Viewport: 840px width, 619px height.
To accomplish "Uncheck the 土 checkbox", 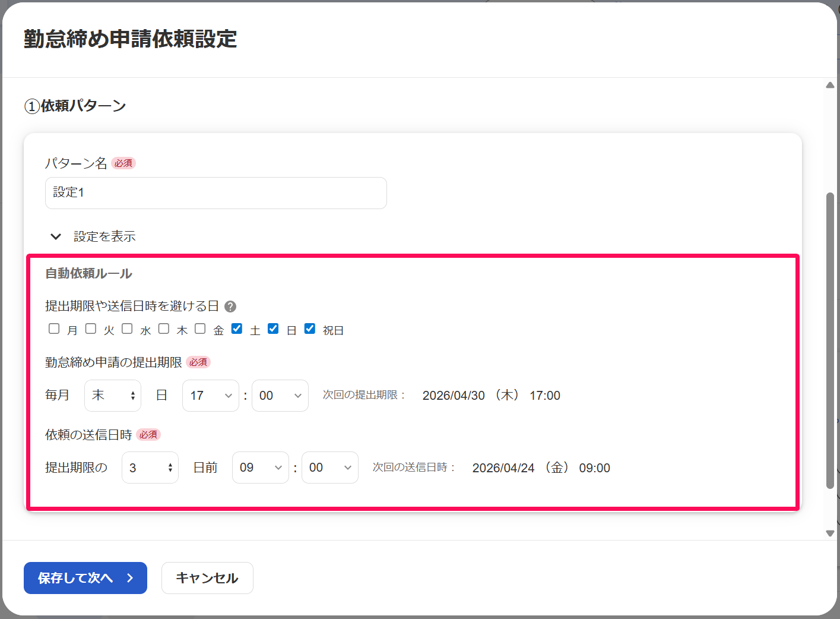I will tap(237, 329).
